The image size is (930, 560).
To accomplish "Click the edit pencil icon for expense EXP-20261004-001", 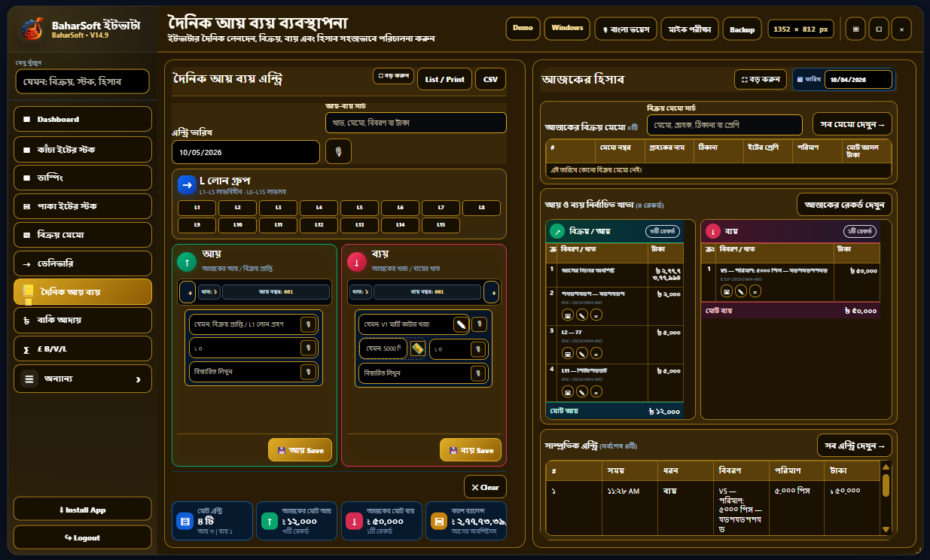I will 741,291.
